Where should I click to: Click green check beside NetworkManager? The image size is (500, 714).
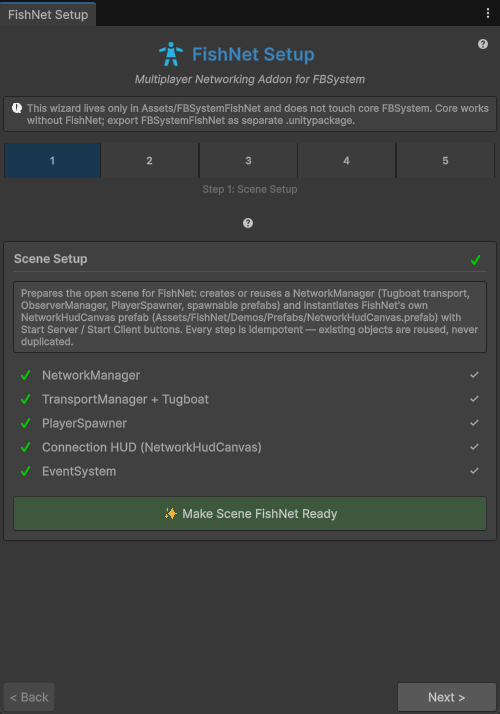click(x=26, y=375)
